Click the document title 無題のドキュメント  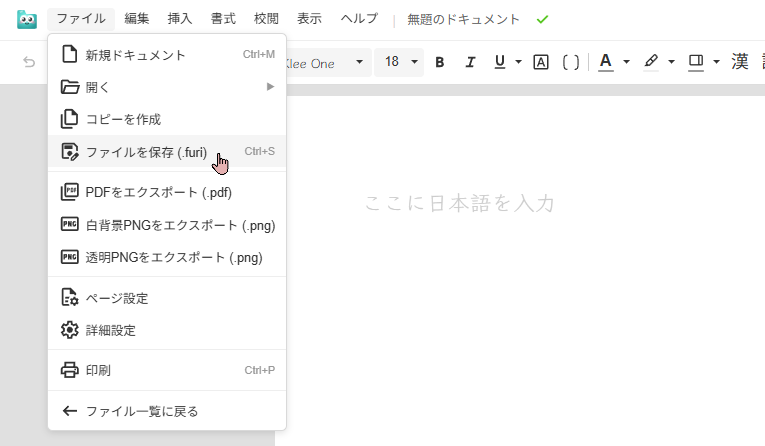(x=463, y=20)
